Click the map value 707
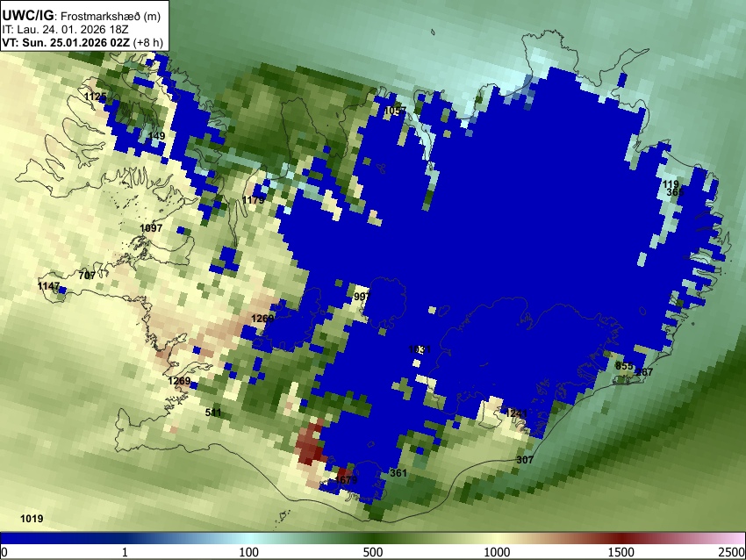Screen dimensions: 746x560 tap(87, 275)
